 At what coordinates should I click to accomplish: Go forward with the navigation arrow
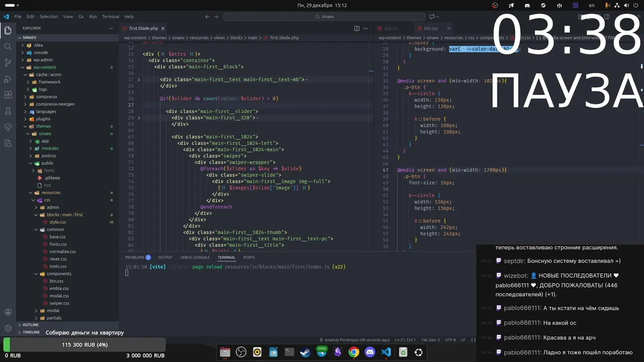217,17
